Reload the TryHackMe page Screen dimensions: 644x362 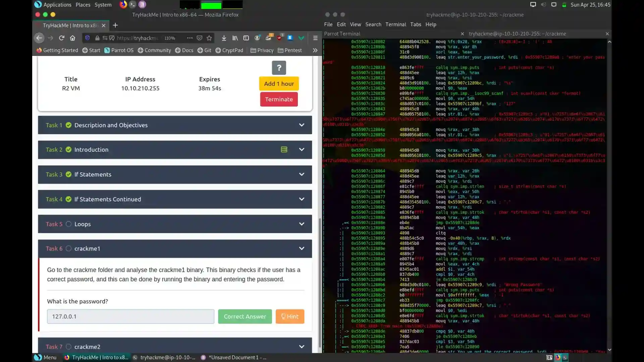pos(61,38)
